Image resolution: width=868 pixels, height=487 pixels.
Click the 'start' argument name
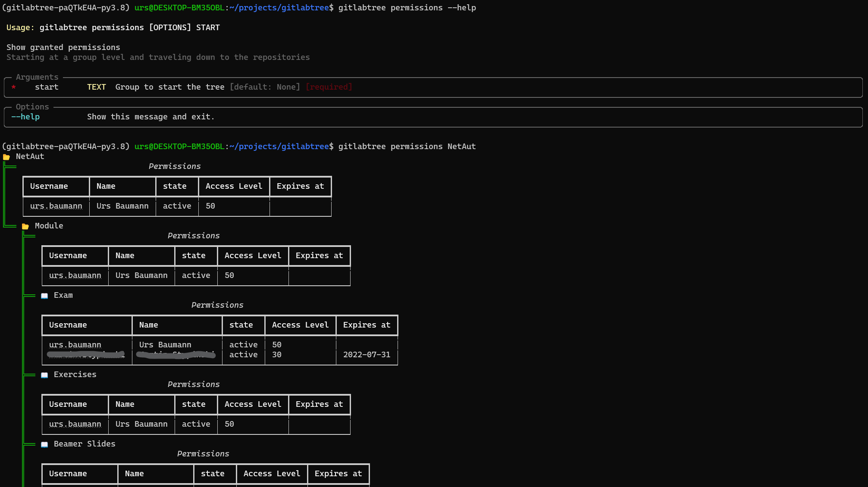47,87
